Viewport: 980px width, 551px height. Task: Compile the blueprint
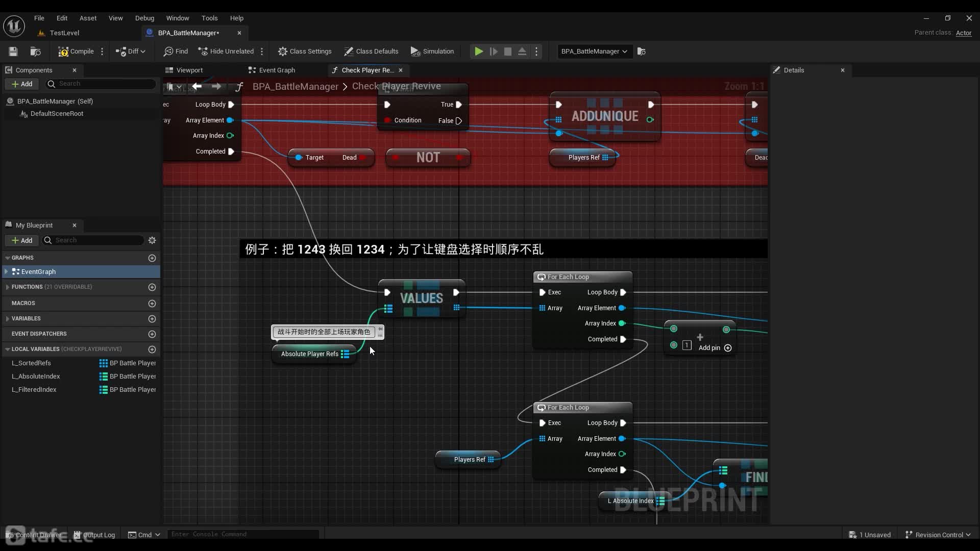click(x=76, y=51)
